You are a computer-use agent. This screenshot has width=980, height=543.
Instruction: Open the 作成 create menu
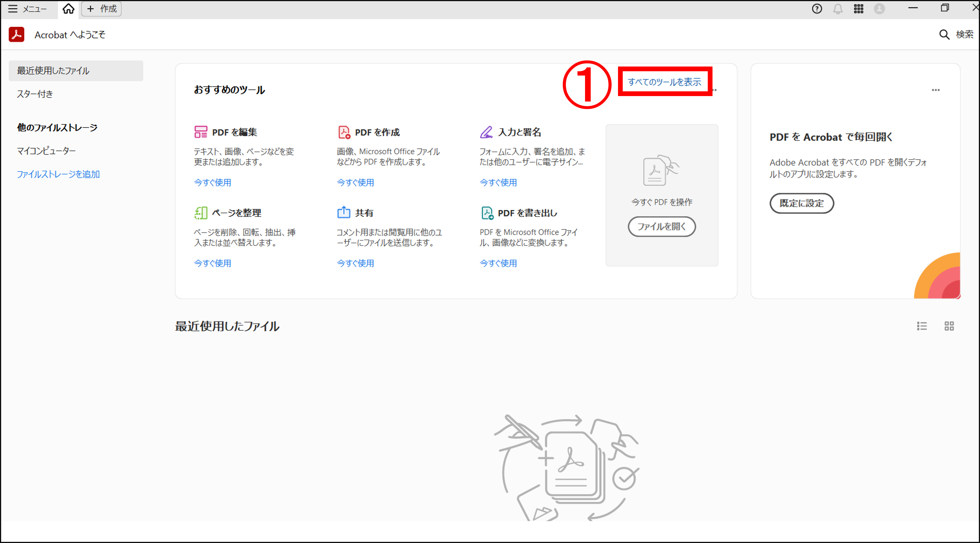point(101,8)
